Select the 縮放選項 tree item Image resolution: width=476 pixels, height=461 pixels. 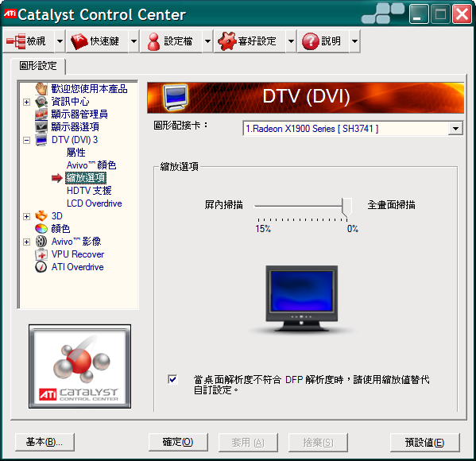[86, 178]
